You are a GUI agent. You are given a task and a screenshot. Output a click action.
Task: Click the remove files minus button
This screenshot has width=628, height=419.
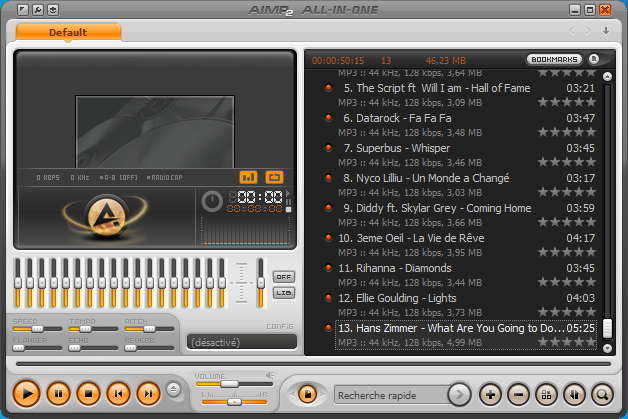click(518, 395)
